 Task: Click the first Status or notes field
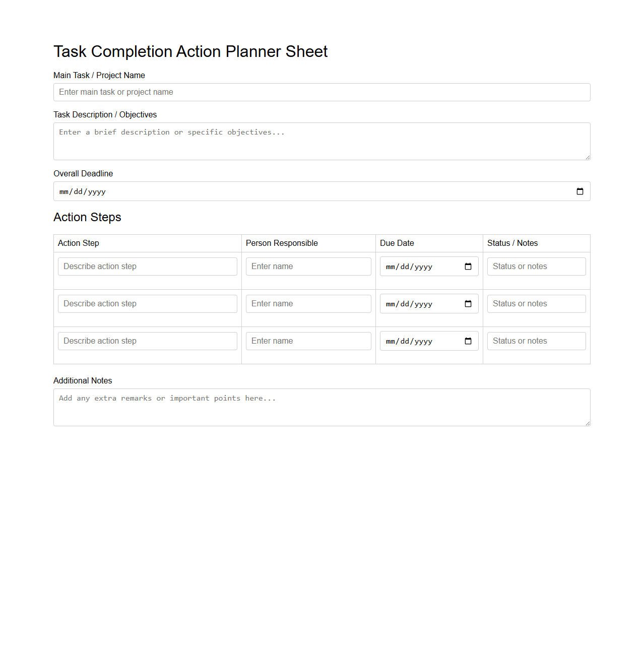coord(536,266)
